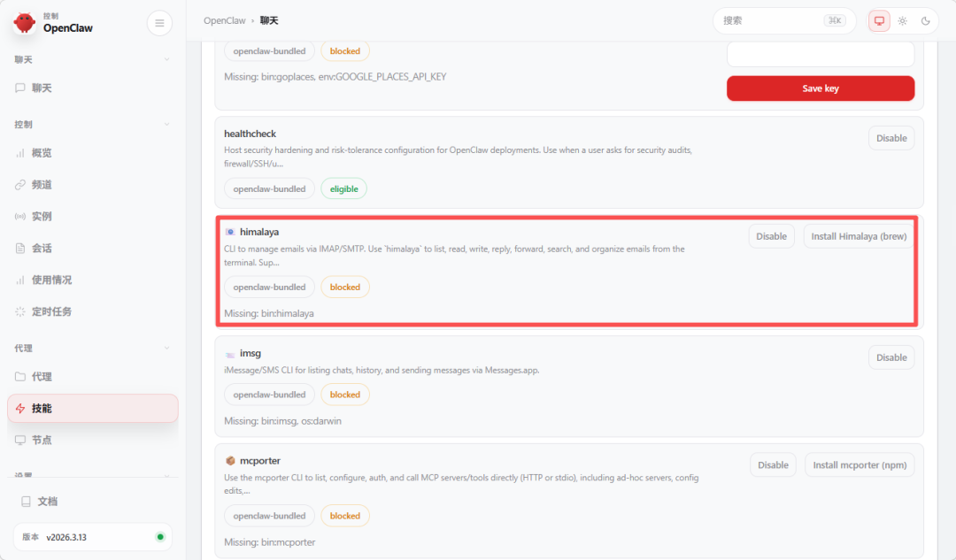
Task: Click the 'Missing: bin:mcporter' text
Action: 269,542
